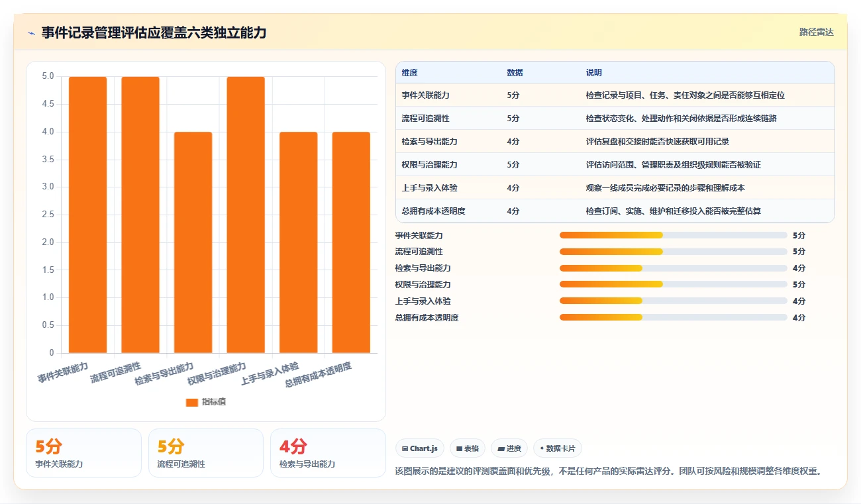861x504 pixels.
Task: Click the 权限与治理能力 progress bar
Action: click(673, 284)
